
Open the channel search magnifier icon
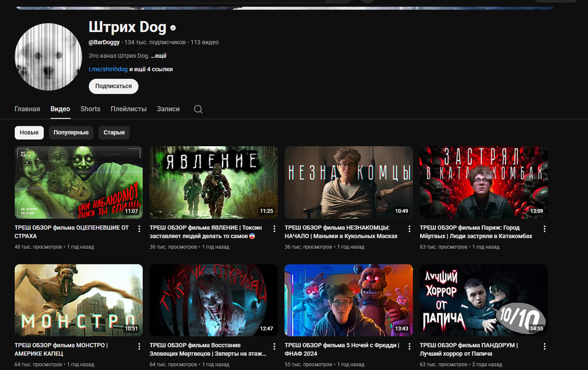click(198, 109)
